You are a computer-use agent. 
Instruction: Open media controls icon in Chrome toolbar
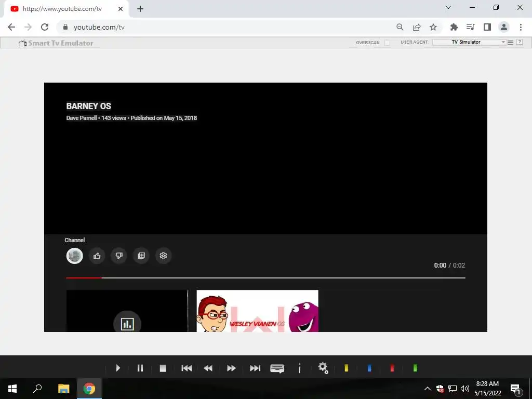point(470,27)
